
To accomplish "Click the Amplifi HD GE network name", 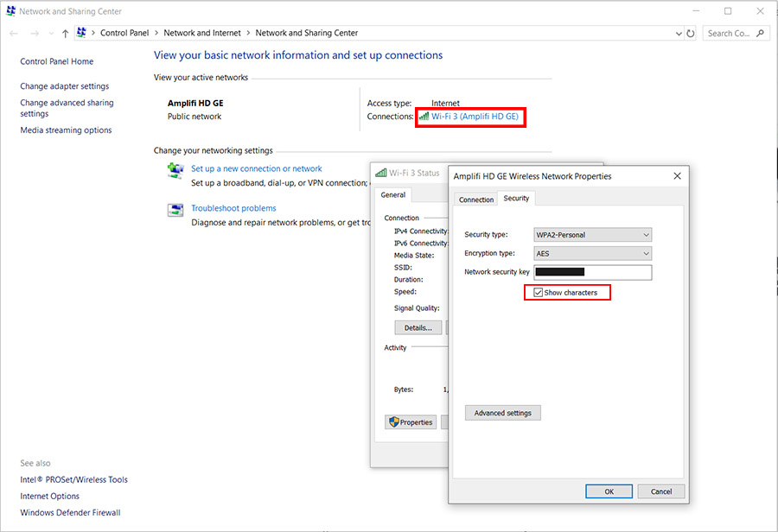I will [x=195, y=103].
